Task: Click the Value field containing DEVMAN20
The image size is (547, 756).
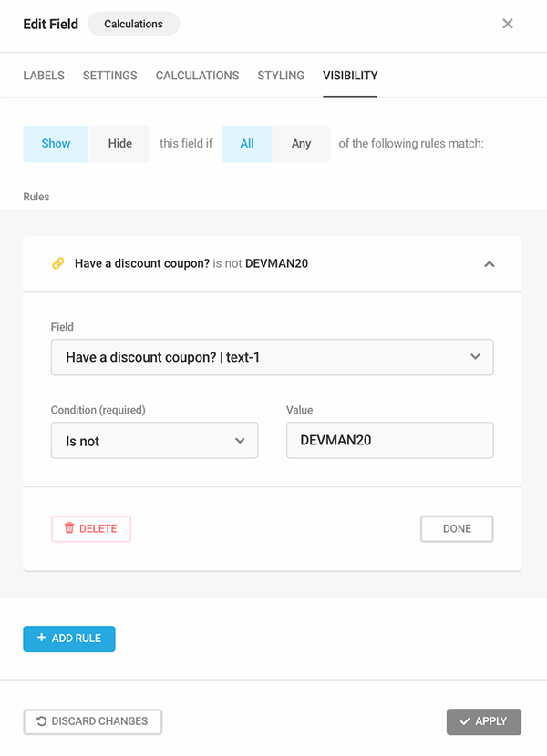Action: click(x=389, y=441)
